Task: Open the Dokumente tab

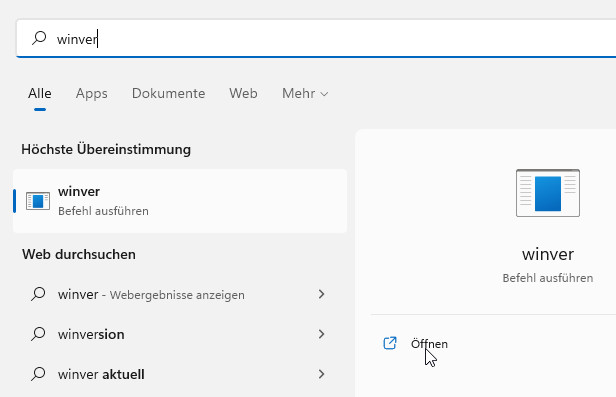Action: 169,93
